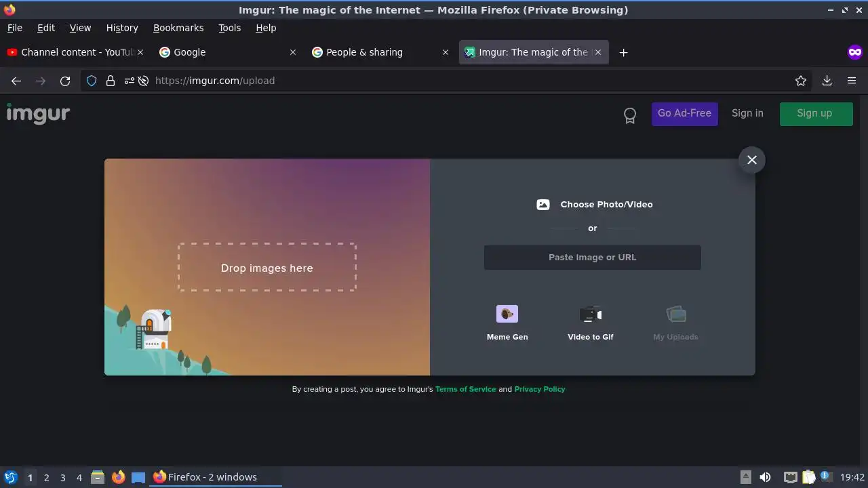Open the Meme Gen tool icon
868x488 pixels.
pyautogui.click(x=507, y=314)
